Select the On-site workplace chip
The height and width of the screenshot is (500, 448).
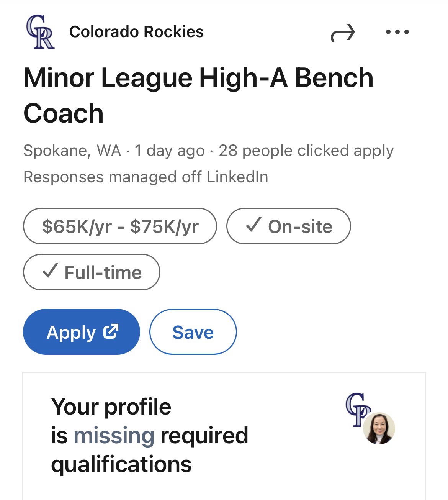point(288,226)
